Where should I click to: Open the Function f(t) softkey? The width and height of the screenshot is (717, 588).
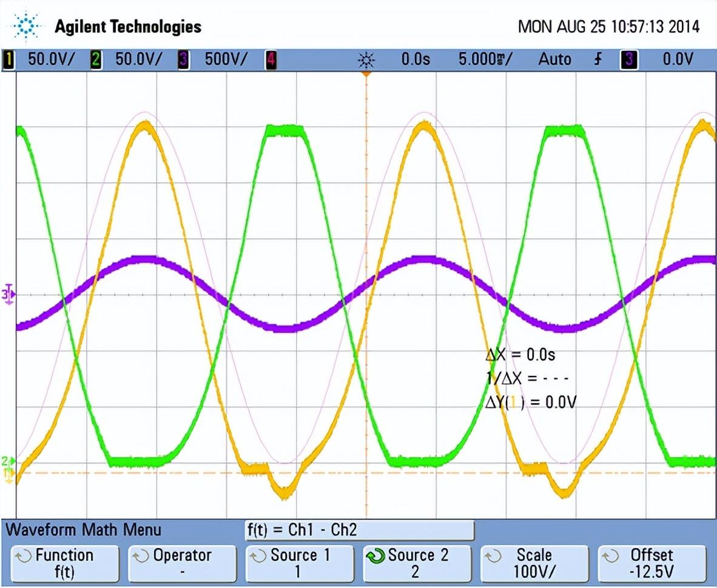pos(64,563)
